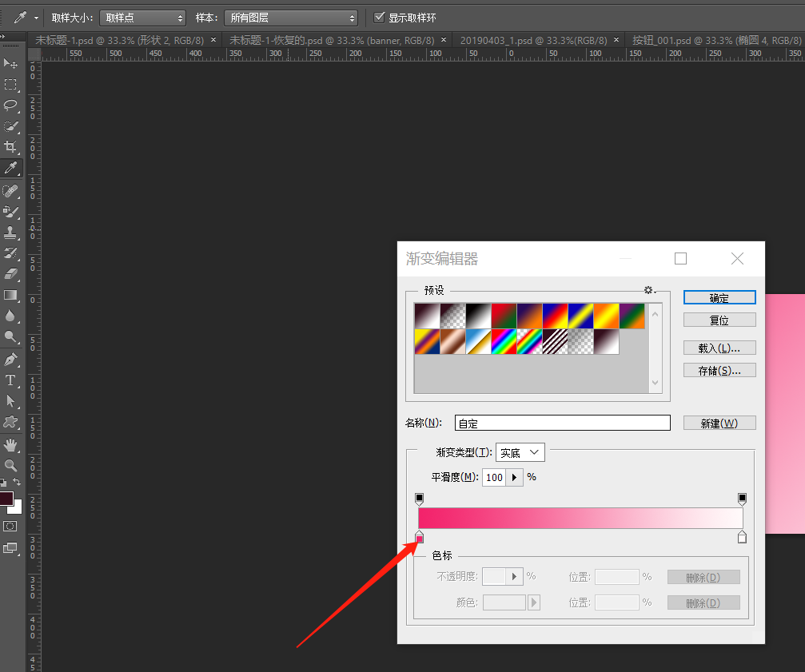This screenshot has width=805, height=672.
Task: Select the Clone Stamp tool
Action: [x=10, y=233]
